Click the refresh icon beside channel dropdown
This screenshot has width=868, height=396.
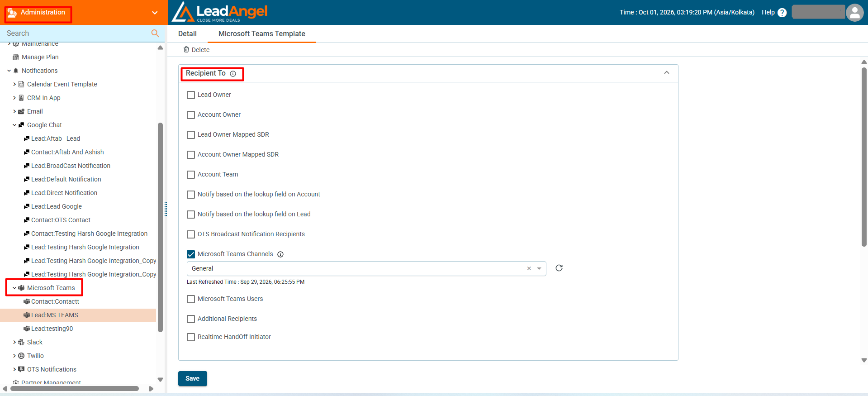click(559, 268)
